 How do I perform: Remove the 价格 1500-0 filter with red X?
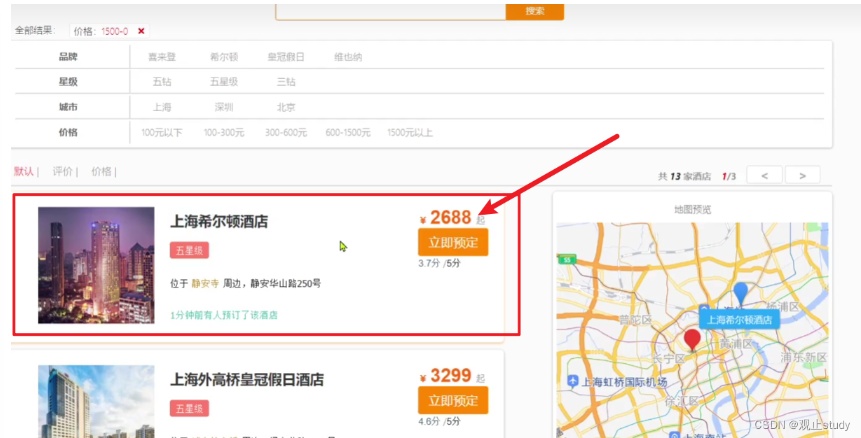pos(141,31)
